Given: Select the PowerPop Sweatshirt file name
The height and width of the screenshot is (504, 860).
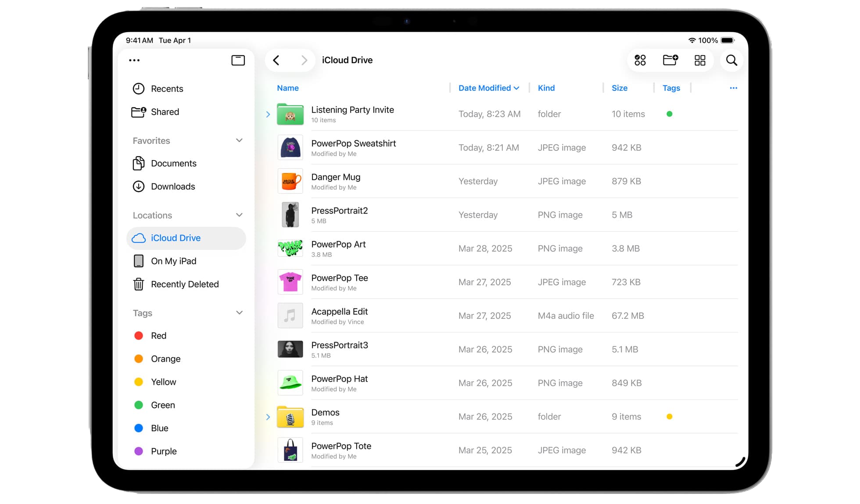Looking at the screenshot, I should pyautogui.click(x=353, y=143).
